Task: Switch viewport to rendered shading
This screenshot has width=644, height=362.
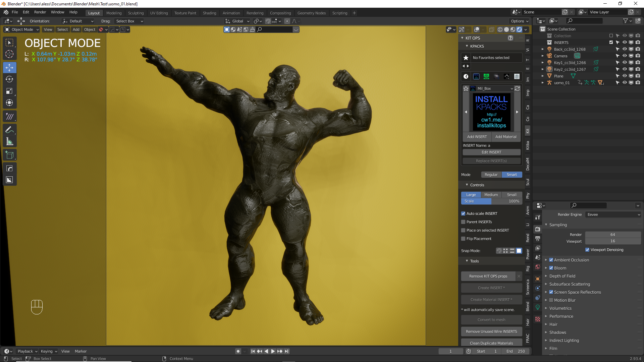Action: [x=519, y=29]
